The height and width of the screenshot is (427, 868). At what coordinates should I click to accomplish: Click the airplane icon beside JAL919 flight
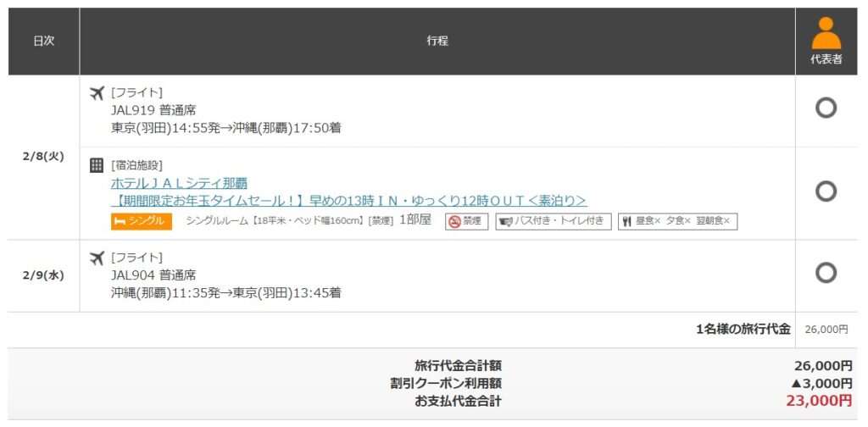(97, 93)
